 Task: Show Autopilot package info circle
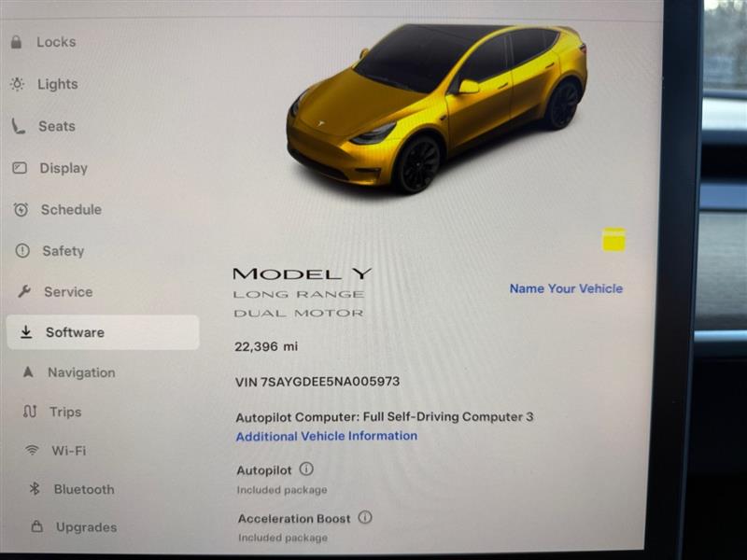coord(306,469)
